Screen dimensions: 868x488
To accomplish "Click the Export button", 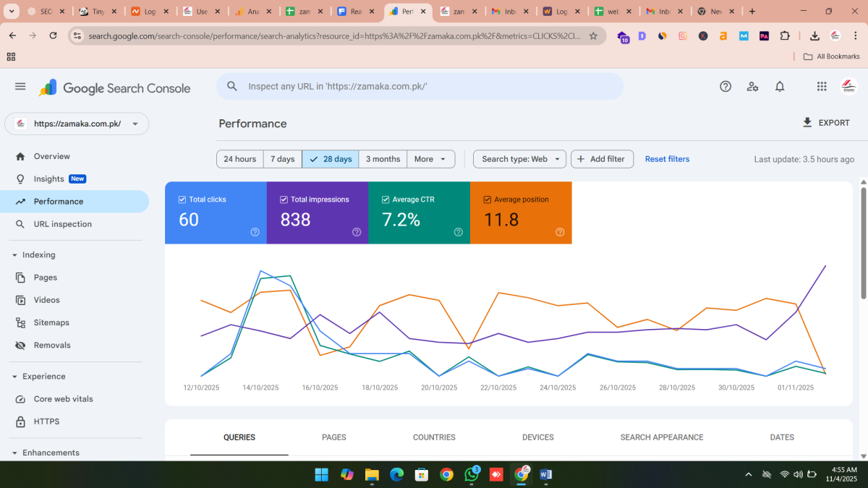I will 826,123.
